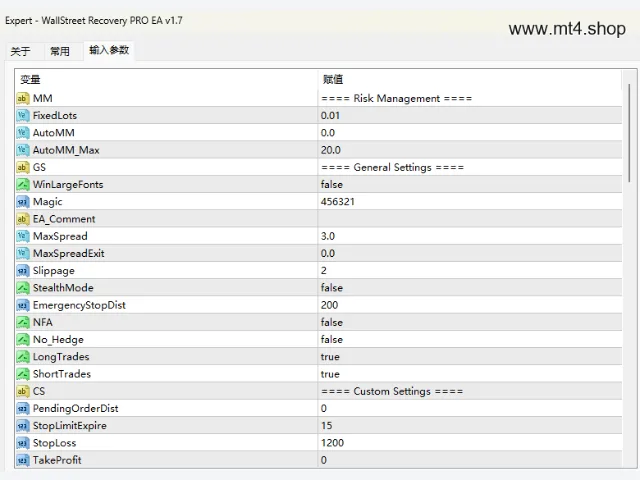Select the ShortTrades value true
The width and height of the screenshot is (640, 480).
[330, 374]
